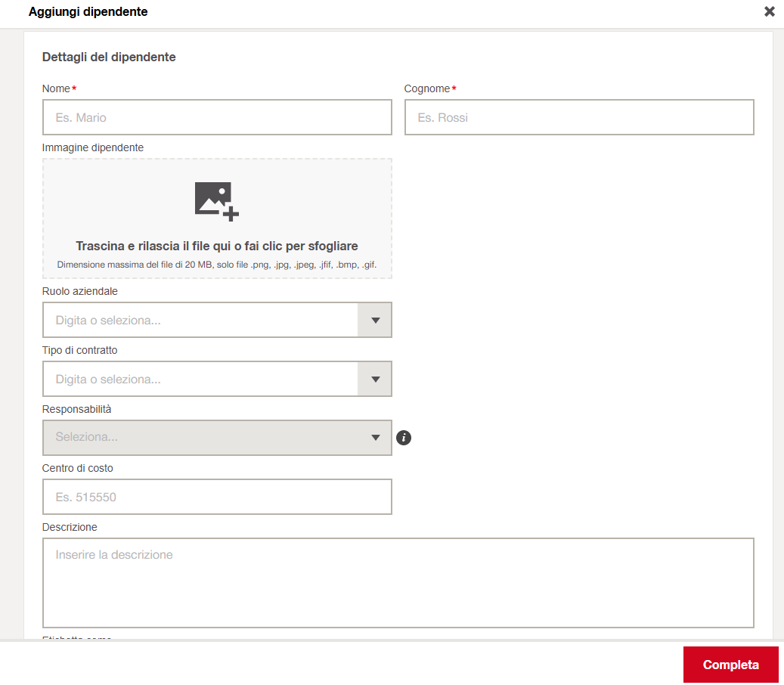
Task: Click the Tipo di contratto text box
Action: coord(200,380)
